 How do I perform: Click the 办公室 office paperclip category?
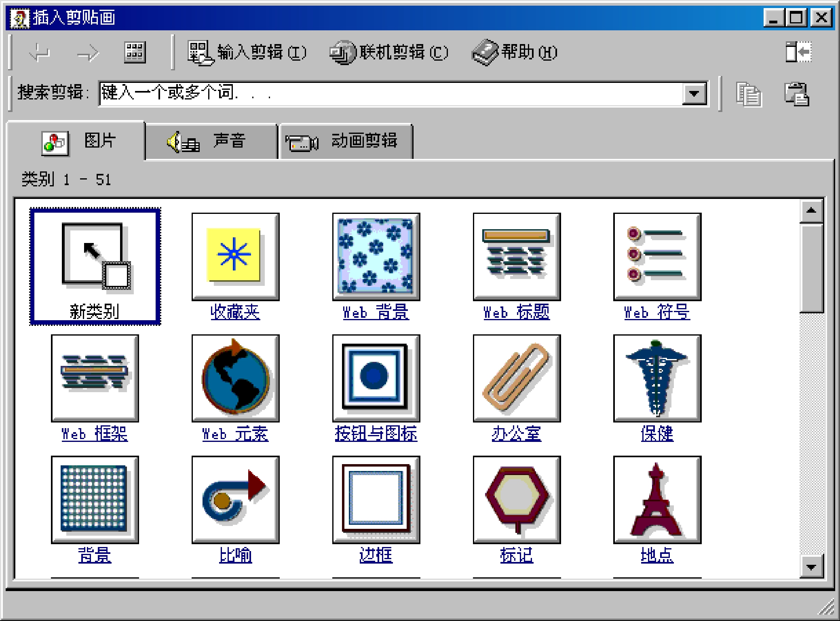516,379
